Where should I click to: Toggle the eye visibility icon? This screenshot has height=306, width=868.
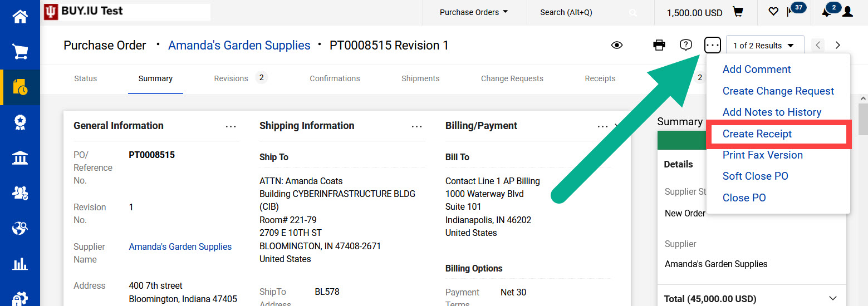[x=617, y=45]
